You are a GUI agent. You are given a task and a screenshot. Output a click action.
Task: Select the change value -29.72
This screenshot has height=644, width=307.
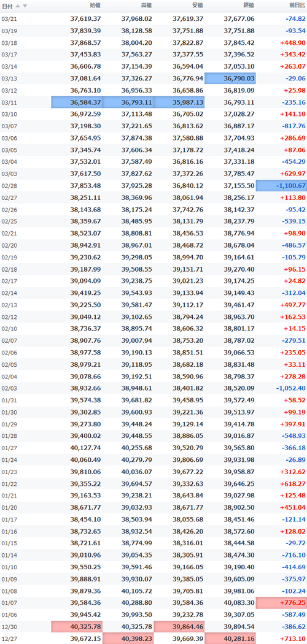point(296,543)
